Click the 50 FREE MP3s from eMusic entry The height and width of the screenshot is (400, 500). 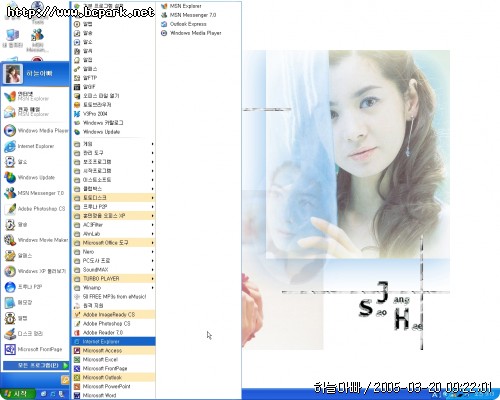[x=114, y=296]
